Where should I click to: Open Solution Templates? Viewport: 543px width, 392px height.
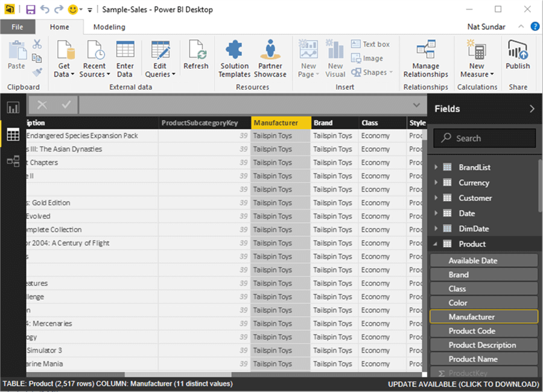click(x=235, y=59)
